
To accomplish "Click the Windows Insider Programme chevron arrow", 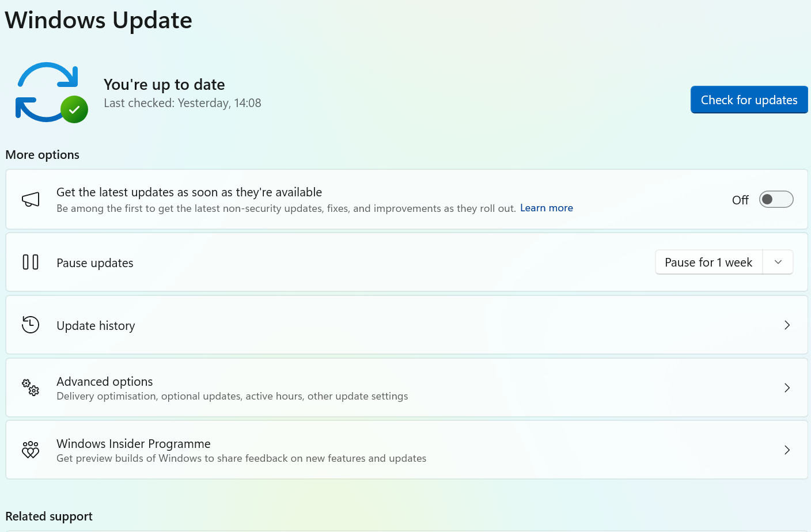I will [787, 450].
